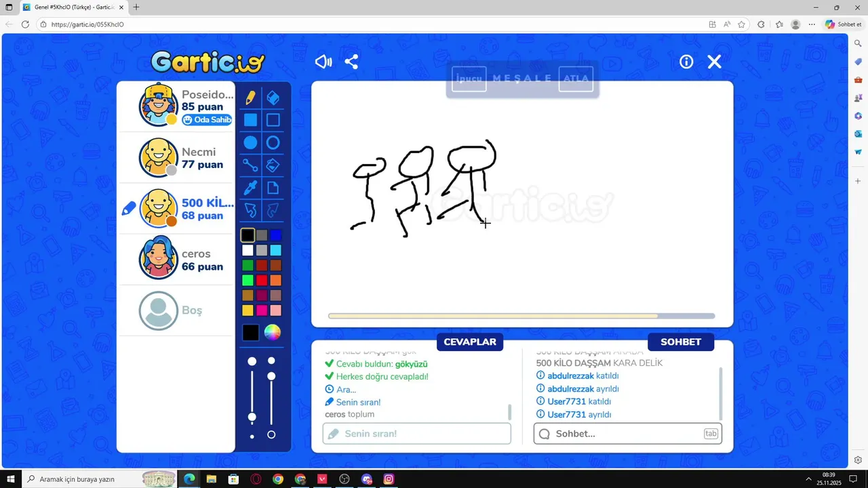Select the hot pink color swatch
Viewport: 868px width, 488px height.
coord(262,310)
